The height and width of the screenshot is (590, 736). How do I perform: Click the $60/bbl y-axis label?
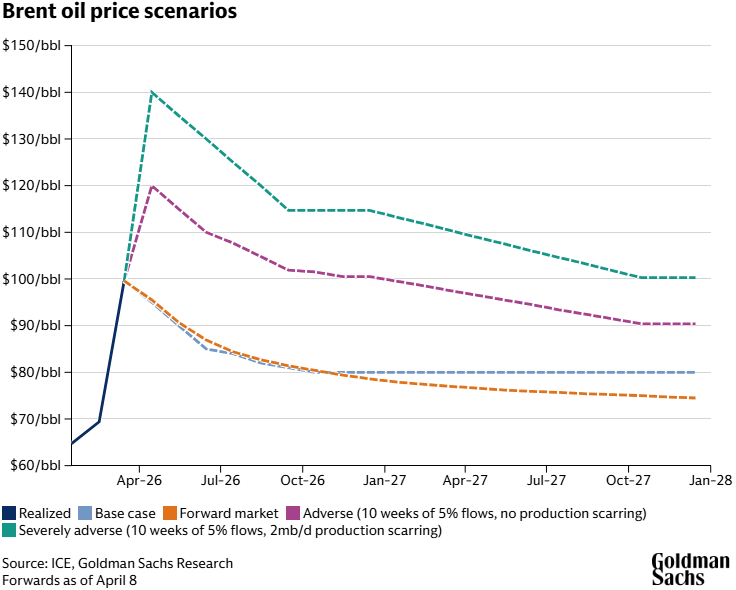36,465
